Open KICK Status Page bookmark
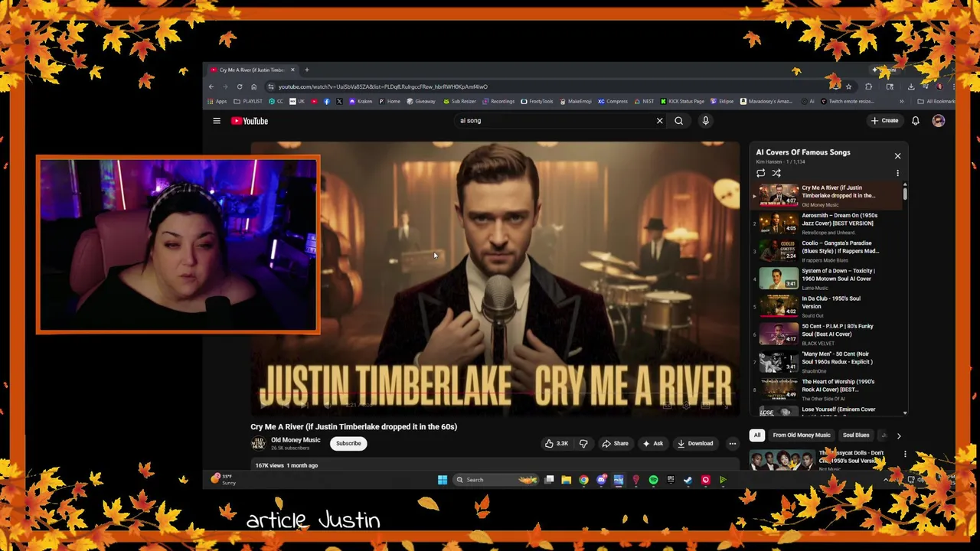Screen dimensions: 980x551 tap(683, 101)
